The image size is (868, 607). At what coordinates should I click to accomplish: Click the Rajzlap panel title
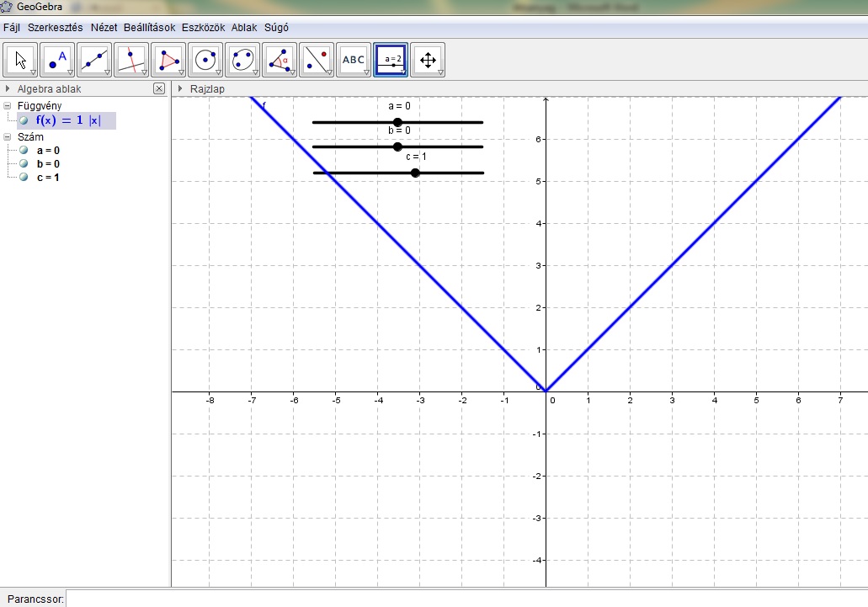(x=208, y=89)
